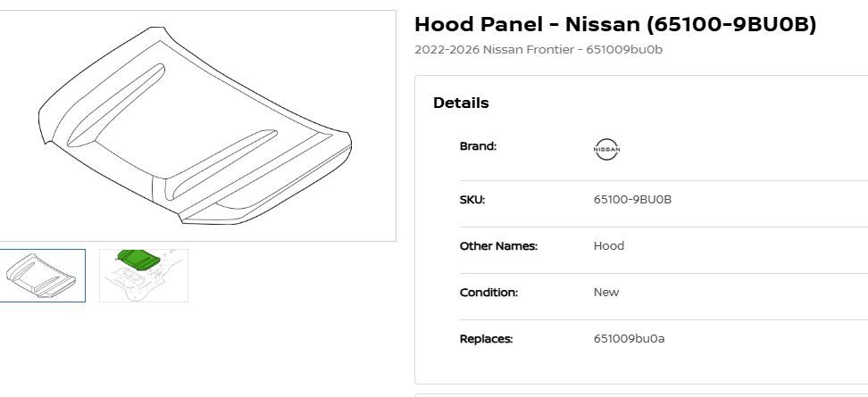Click the words Hood Panel in the heading
The width and height of the screenshot is (868, 397).
(479, 24)
